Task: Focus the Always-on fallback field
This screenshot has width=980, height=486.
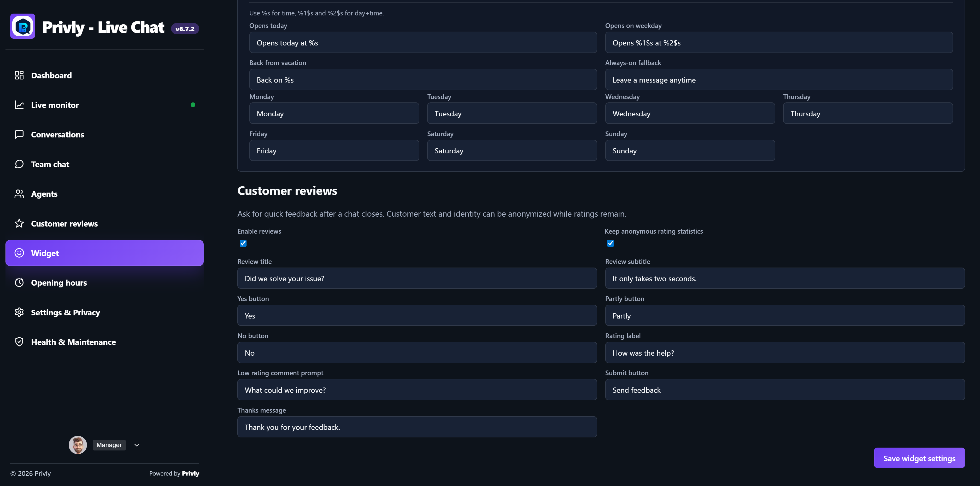Action: [x=779, y=79]
